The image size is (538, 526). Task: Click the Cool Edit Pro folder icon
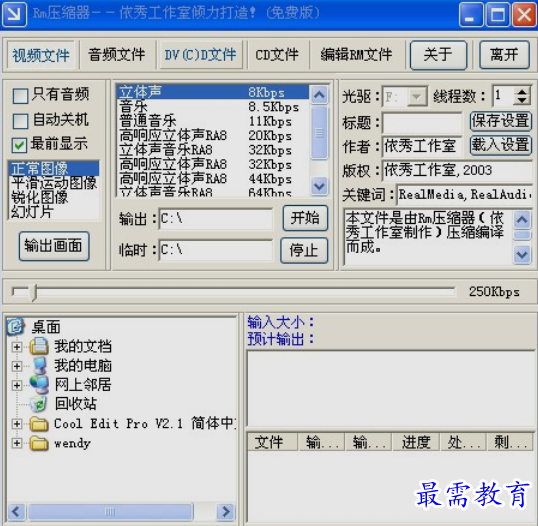point(39,423)
